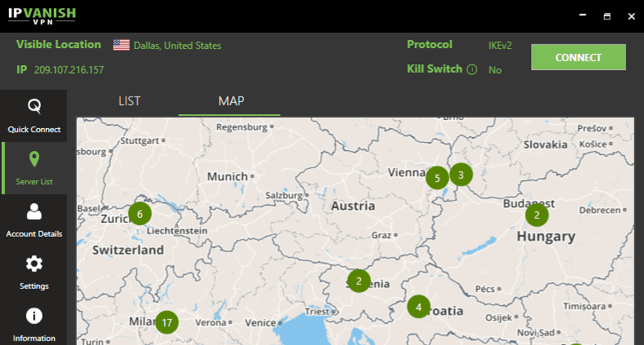This screenshot has width=644, height=345.
Task: Click the Austria label on the map
Action: coord(353,206)
